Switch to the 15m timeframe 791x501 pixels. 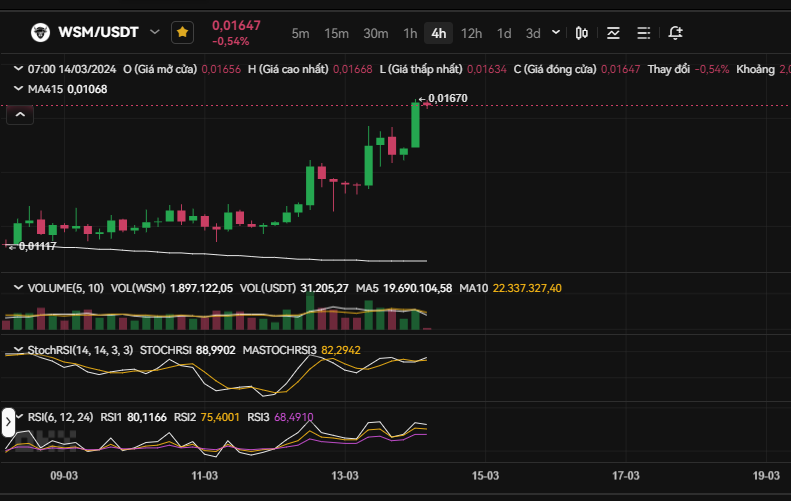click(x=336, y=33)
